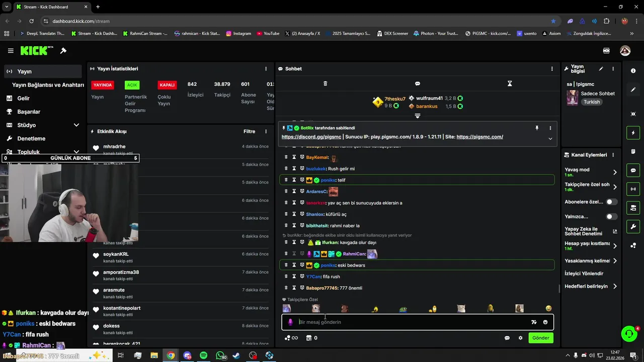The width and height of the screenshot is (644, 362).
Task: Click Filtre in Etkinlik Akışı
Action: pos(249,132)
